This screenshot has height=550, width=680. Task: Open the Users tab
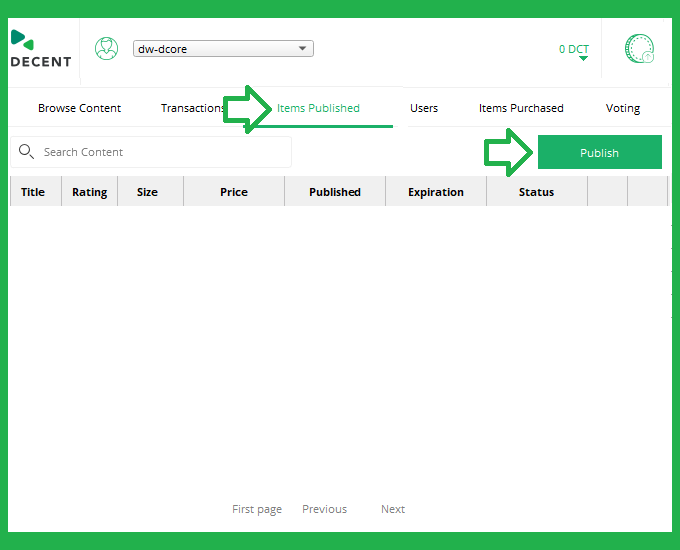click(x=424, y=108)
